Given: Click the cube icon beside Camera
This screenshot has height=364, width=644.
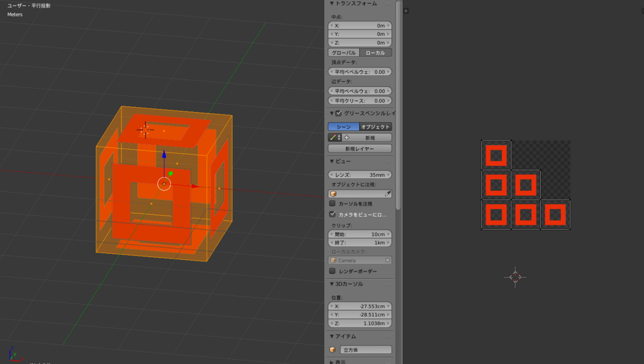Looking at the screenshot, I should point(333,260).
